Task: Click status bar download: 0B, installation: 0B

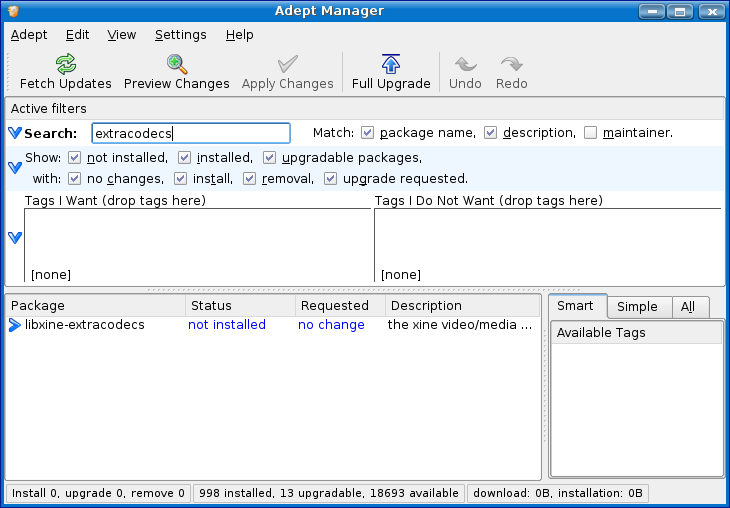Action: 558,493
